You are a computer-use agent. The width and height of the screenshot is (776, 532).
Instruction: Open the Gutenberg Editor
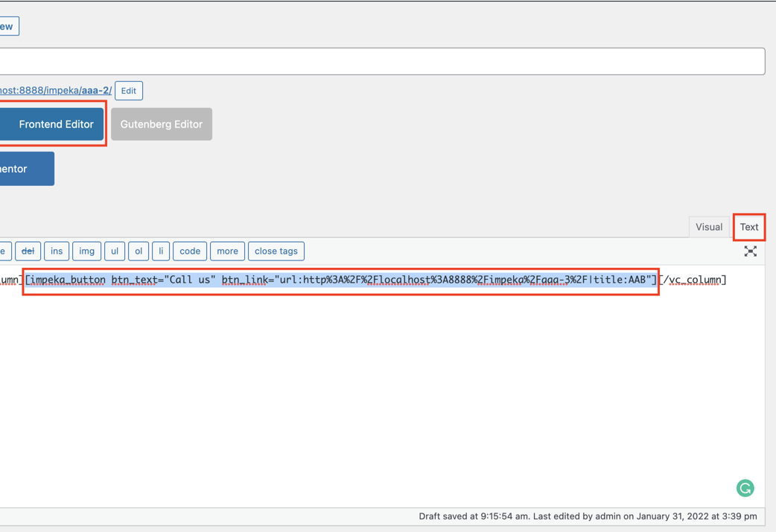[162, 124]
